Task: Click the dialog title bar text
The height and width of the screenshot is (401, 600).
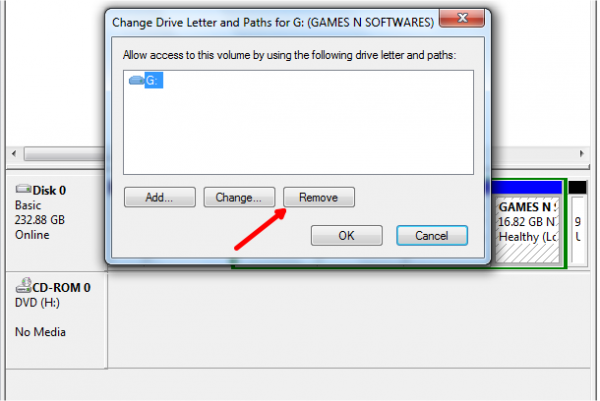Action: [x=273, y=23]
